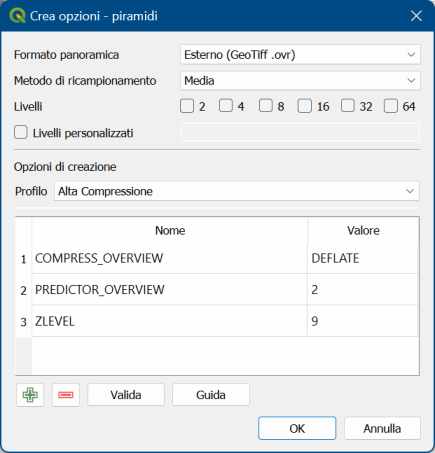The width and height of the screenshot is (435, 453).
Task: Click the red minus remove-row icon
Action: 66,395
